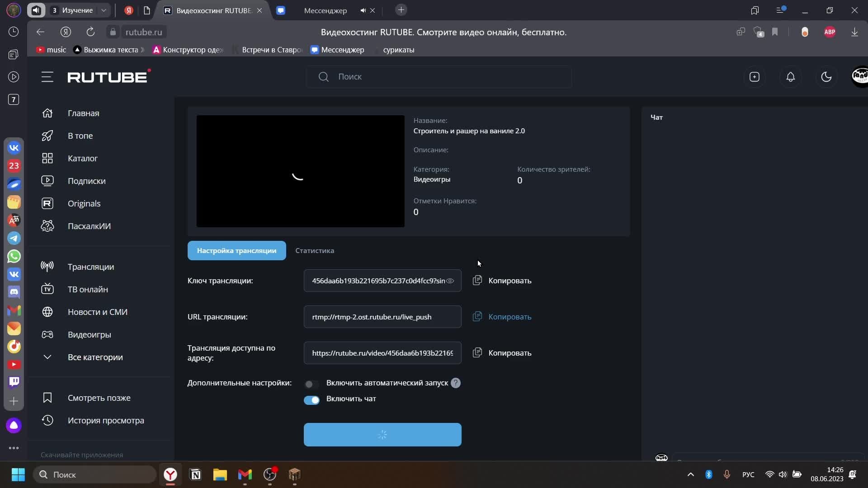
Task: Expand Все категории in sidebar
Action: (95, 357)
